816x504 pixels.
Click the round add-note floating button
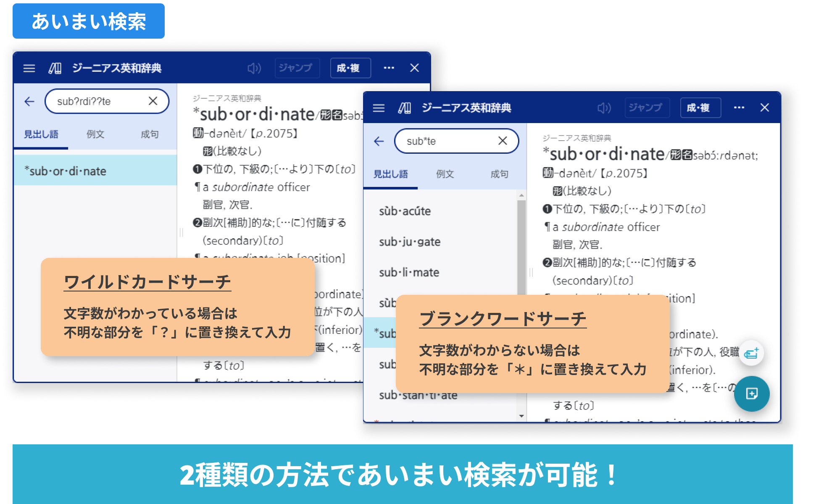(752, 394)
